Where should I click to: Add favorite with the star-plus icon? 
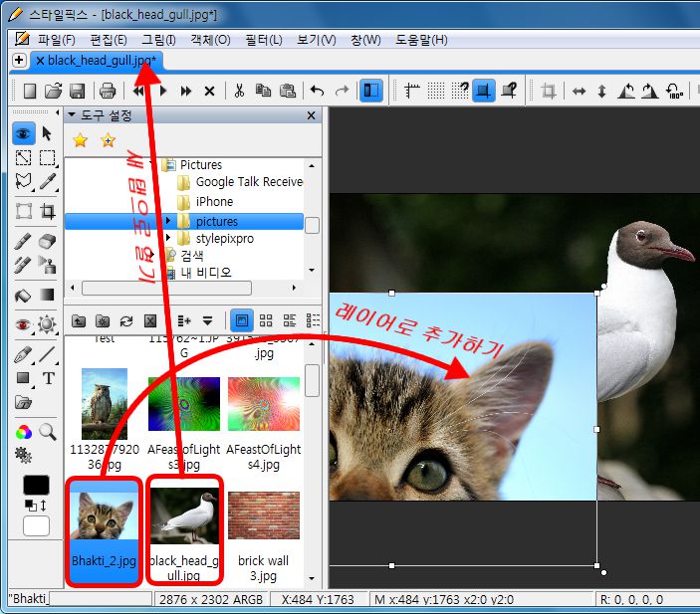click(x=108, y=140)
